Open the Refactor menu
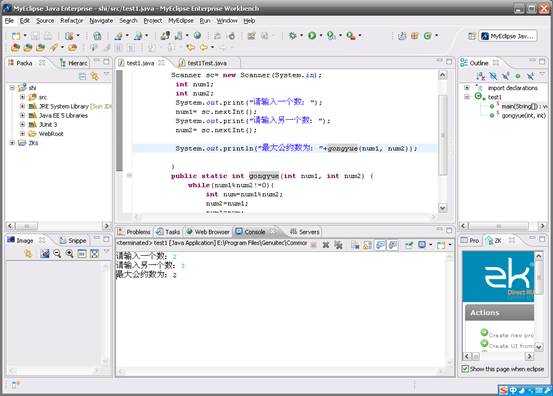Image resolution: width=553 pixels, height=396 pixels. [72, 21]
